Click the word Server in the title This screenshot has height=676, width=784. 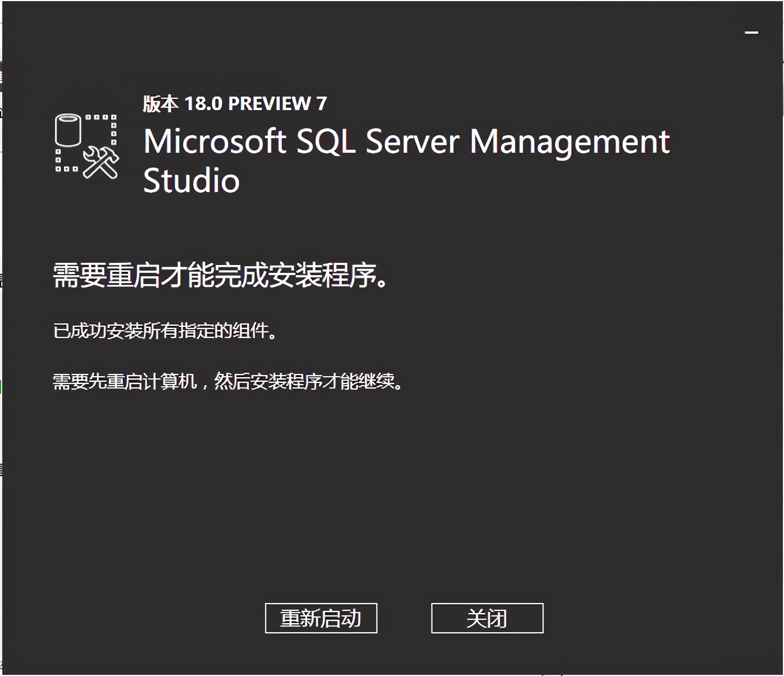pyautogui.click(x=413, y=141)
